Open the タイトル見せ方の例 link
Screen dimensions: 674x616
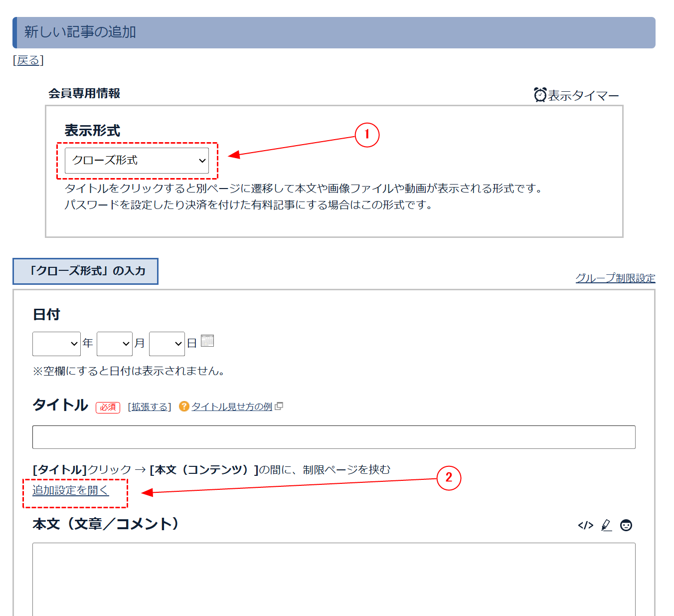[232, 407]
